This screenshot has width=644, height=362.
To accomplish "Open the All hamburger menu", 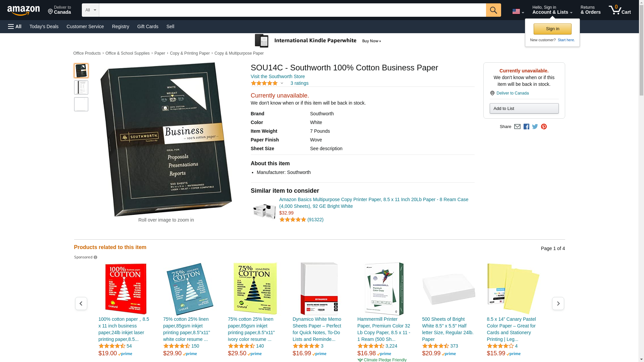I will pyautogui.click(x=15, y=26).
